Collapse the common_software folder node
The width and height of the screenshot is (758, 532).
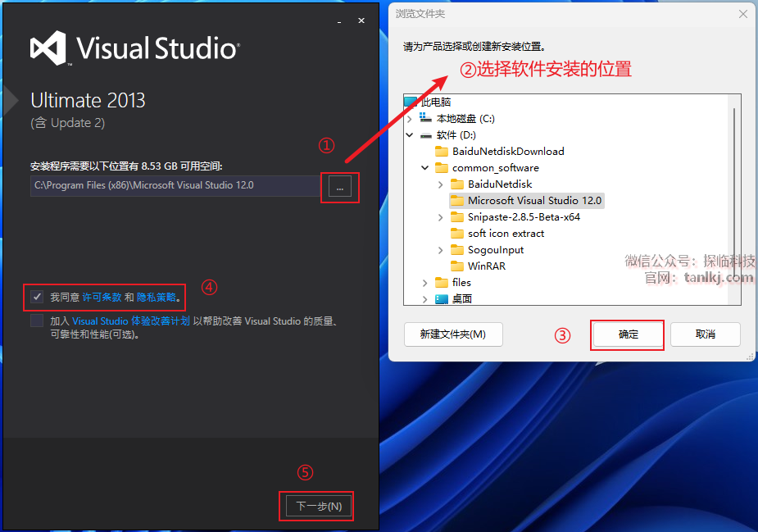(x=425, y=168)
